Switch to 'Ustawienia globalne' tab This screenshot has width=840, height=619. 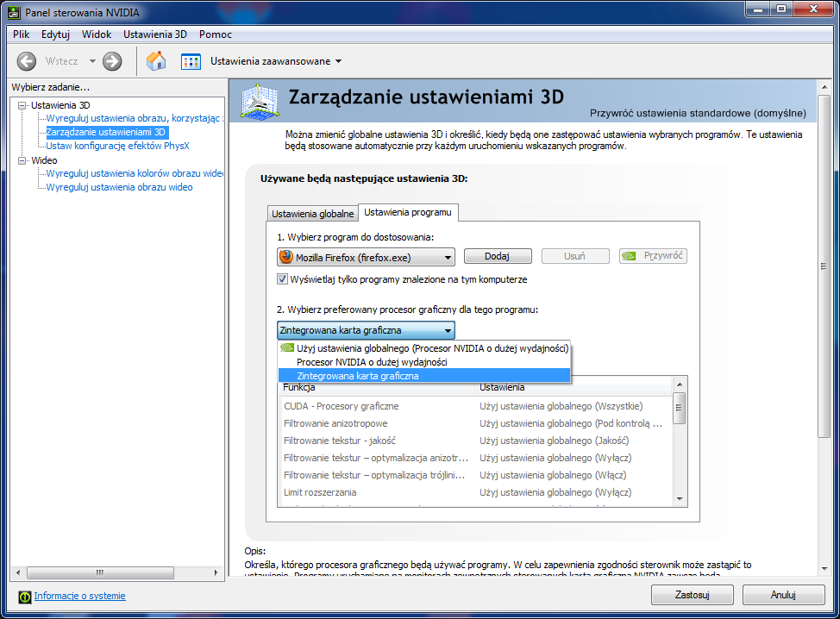tap(312, 214)
